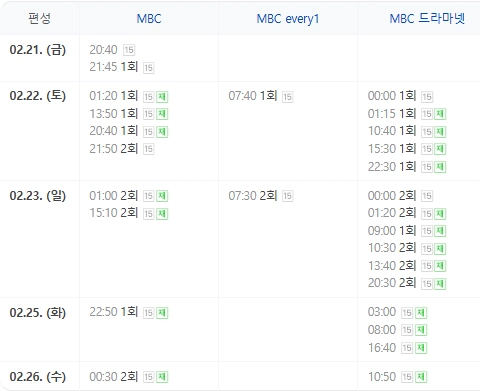Click the rerun 재 icon beside MBC 13:50 1회
Viewport: 480px width, 391px height.
(162, 114)
